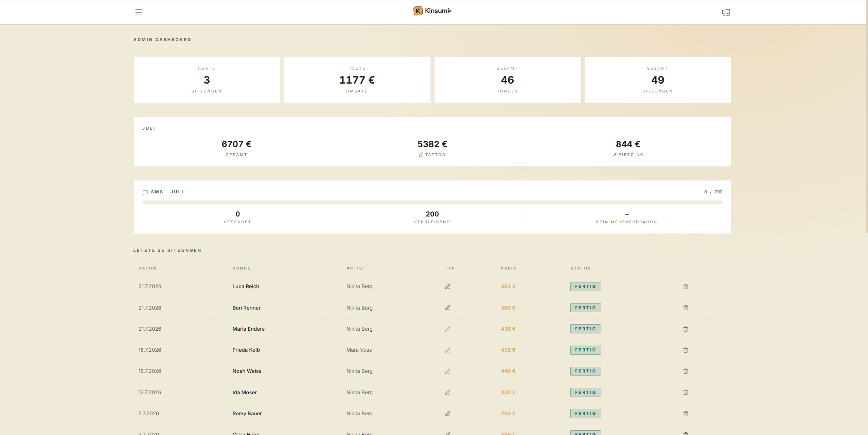The image size is (868, 435).
Task: Open the hamburger menu
Action: 139,12
